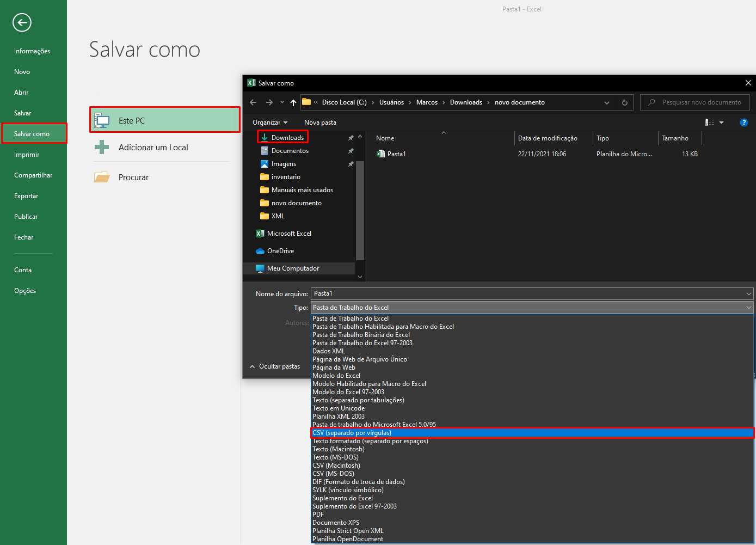Viewport: 756px width, 545px height.
Task: Select CSV (MS-DOS) file type
Action: (x=532, y=474)
